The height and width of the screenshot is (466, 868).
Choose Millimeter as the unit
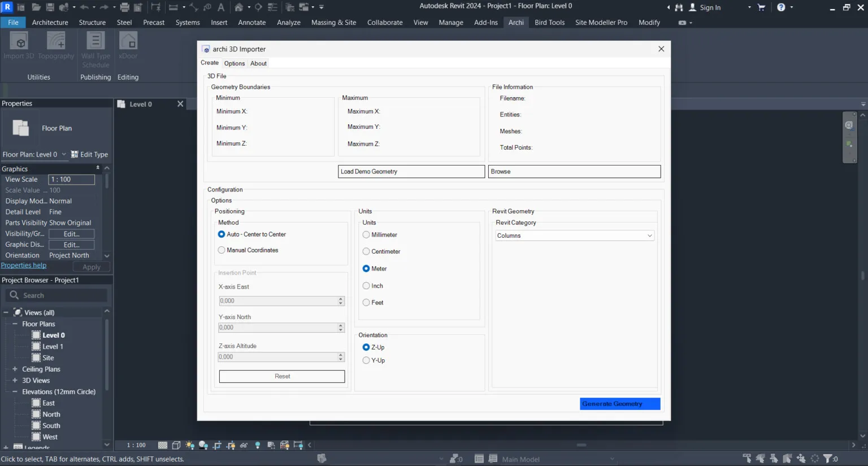click(366, 235)
